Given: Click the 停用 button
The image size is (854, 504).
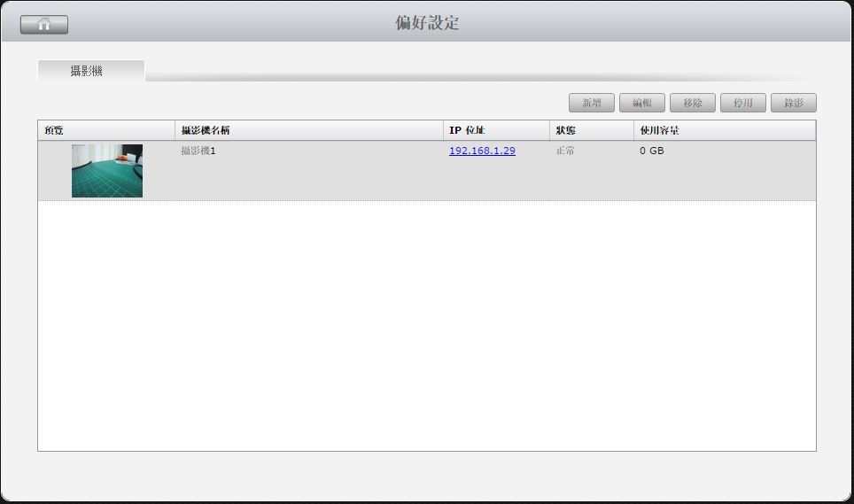Looking at the screenshot, I should click(743, 103).
